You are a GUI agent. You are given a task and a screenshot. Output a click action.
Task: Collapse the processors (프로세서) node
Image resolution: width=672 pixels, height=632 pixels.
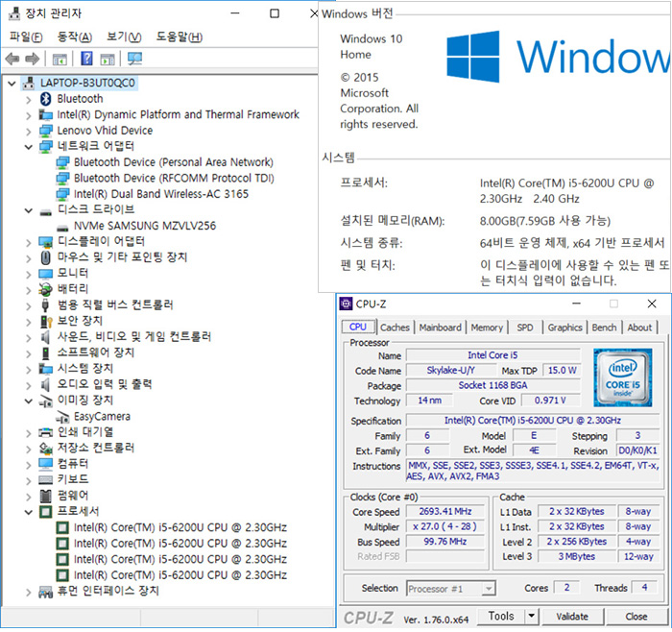pos(28,512)
